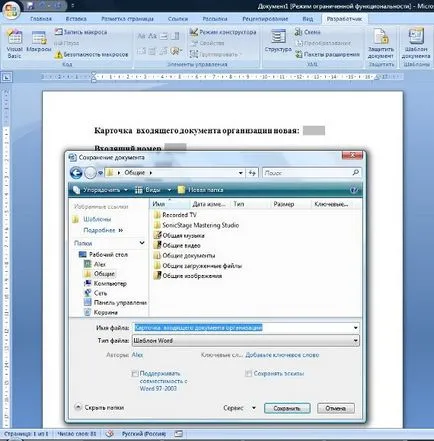Viewport: 434px width, 441px height.
Task: Click search magnifier in dialog
Action: [x=356, y=172]
